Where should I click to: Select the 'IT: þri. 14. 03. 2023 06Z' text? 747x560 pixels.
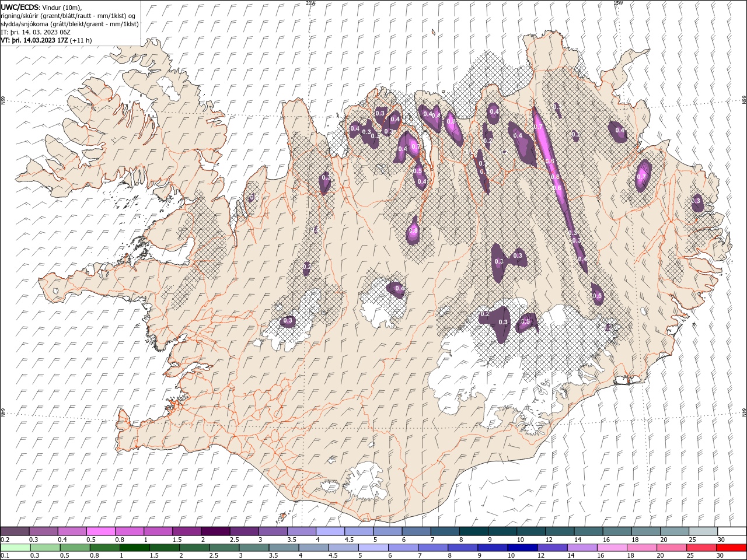coord(37,32)
